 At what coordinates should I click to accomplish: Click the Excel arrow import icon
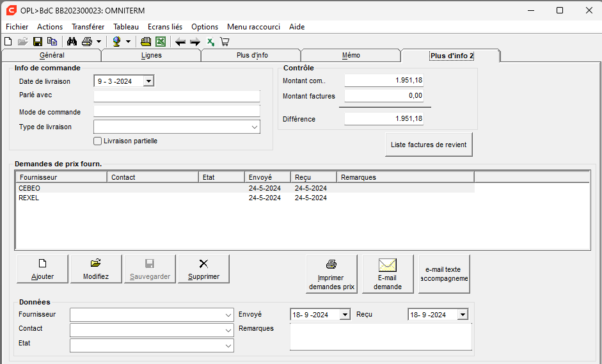210,42
